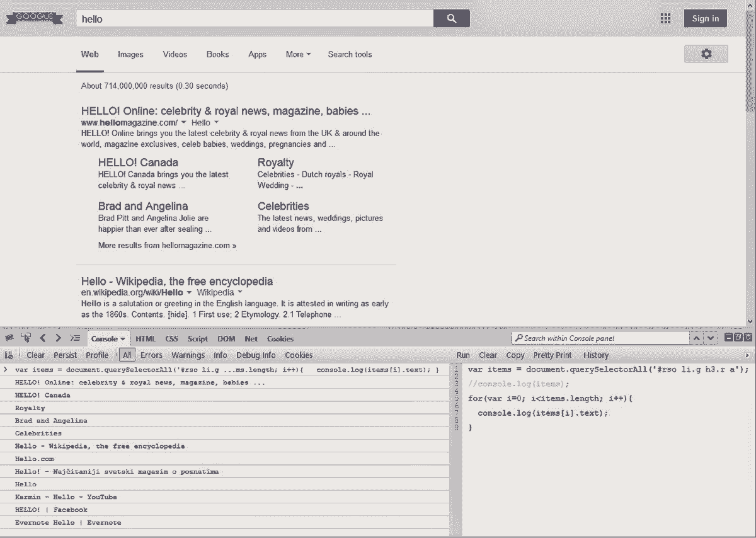Select the Videos search tab
Viewport: 756px width, 538px height.
point(175,54)
